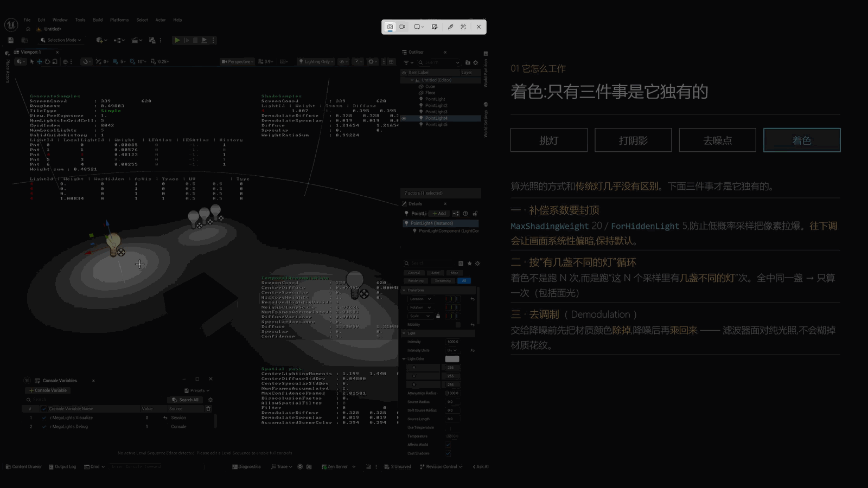
Task: Click the Light Color swatch
Action: (452, 359)
